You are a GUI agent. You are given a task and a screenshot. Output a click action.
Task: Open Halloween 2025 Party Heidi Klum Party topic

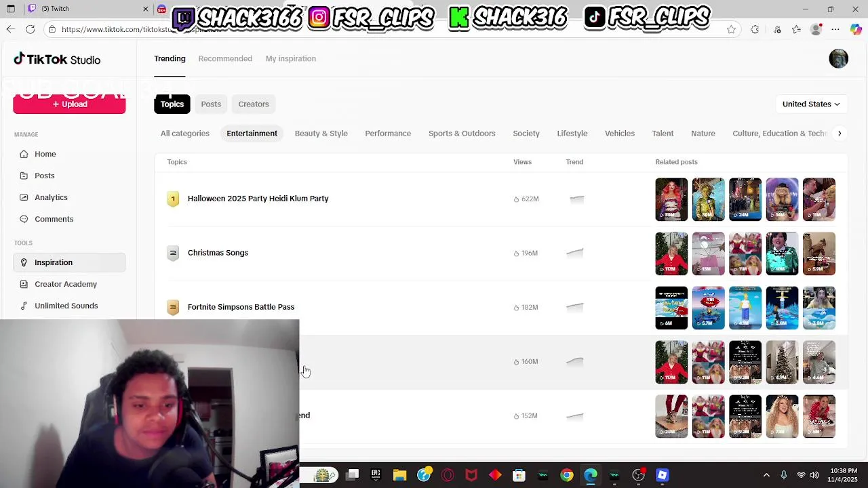[x=258, y=199]
